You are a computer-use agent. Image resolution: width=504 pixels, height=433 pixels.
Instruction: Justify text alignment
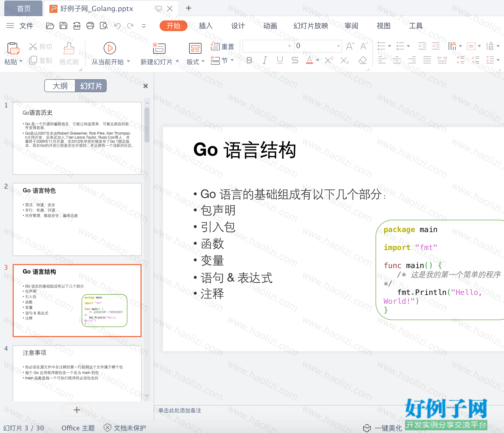427,60
